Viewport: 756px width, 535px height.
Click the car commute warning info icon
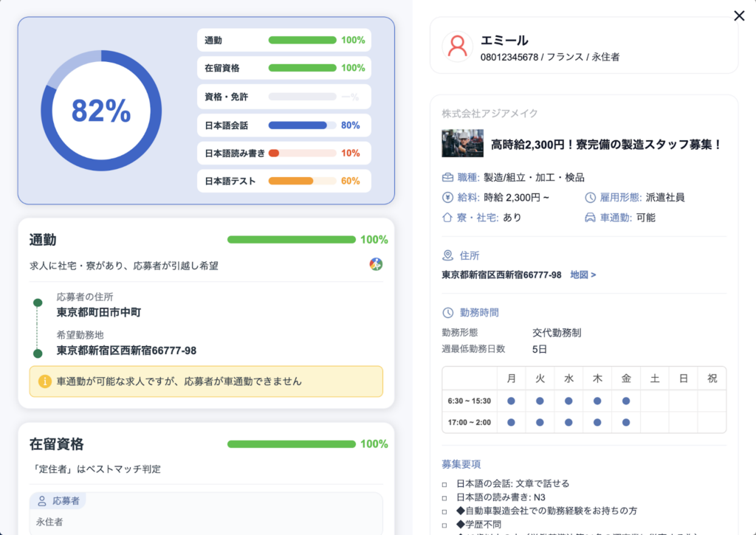coord(44,382)
